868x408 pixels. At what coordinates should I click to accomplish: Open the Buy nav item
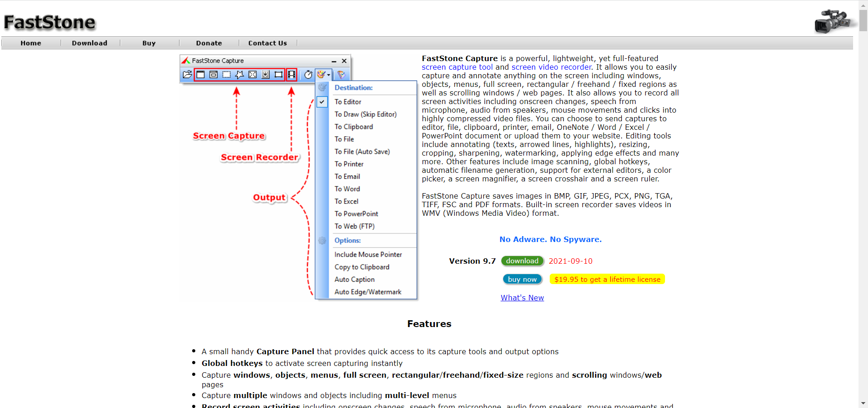(149, 43)
